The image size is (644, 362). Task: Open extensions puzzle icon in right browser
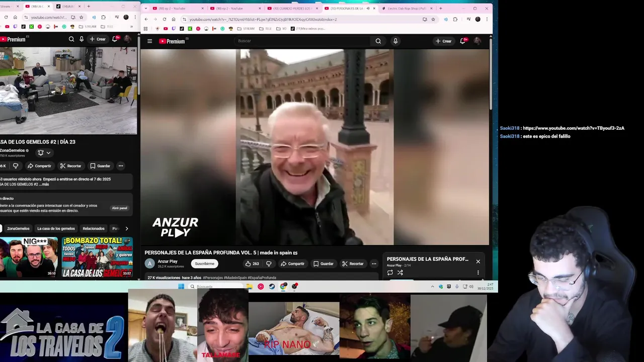(455, 19)
